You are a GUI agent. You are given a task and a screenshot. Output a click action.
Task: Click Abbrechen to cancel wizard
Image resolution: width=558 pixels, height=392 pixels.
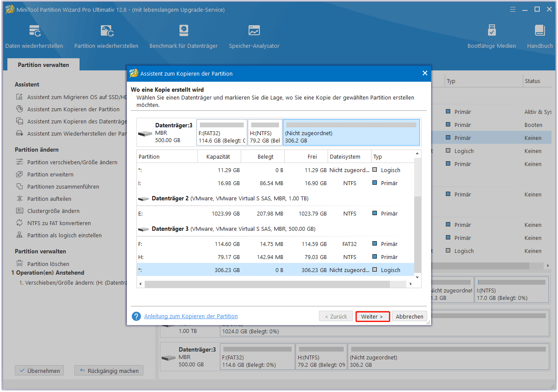(x=409, y=316)
